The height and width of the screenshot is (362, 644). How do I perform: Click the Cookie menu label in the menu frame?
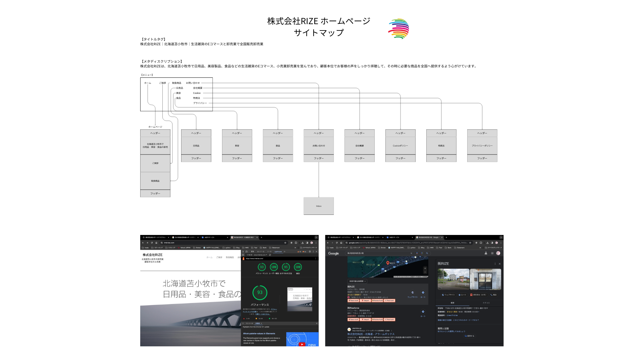click(197, 93)
